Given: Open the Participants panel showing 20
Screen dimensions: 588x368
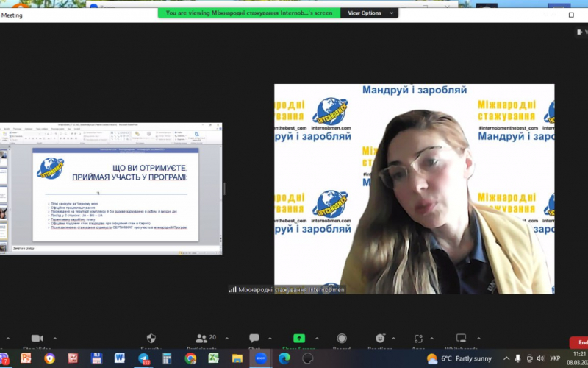Looking at the screenshot, I should coord(206,339).
